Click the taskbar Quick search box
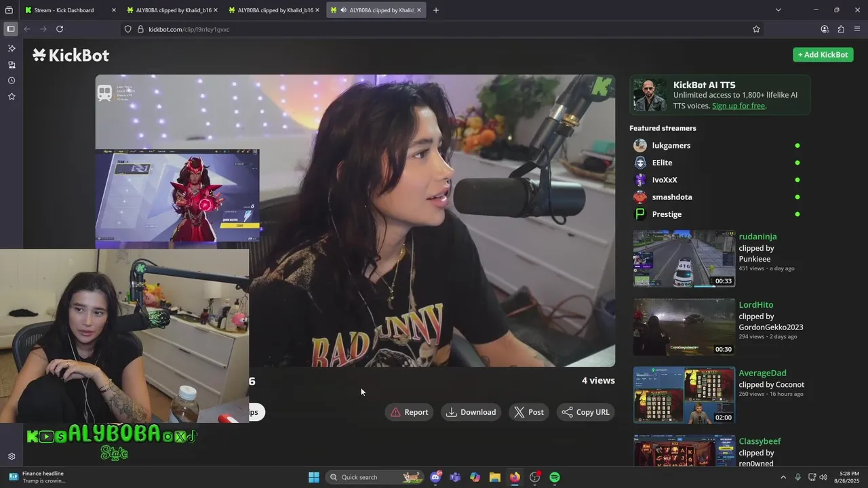 coord(374,477)
